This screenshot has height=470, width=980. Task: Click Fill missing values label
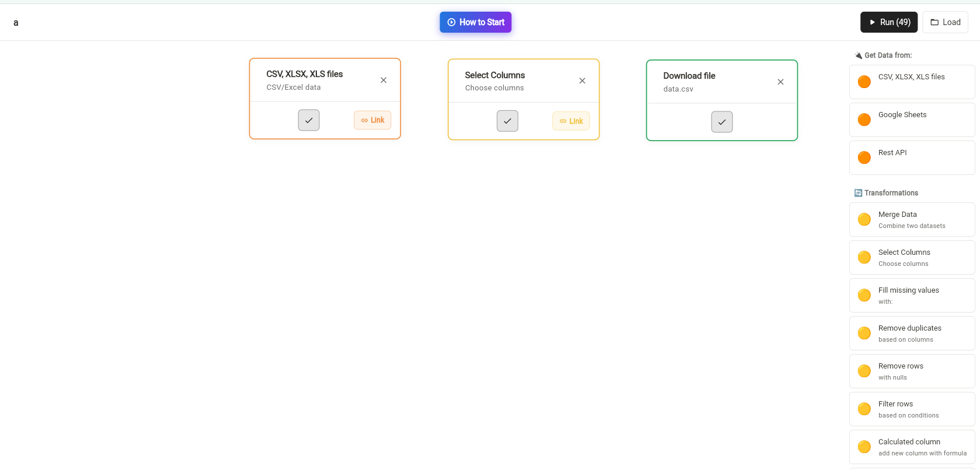909,290
